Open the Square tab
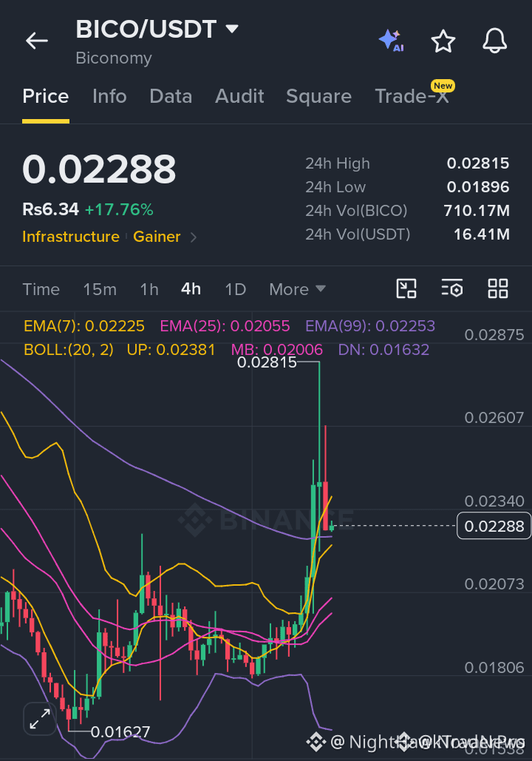This screenshot has width=532, height=761. (318, 96)
